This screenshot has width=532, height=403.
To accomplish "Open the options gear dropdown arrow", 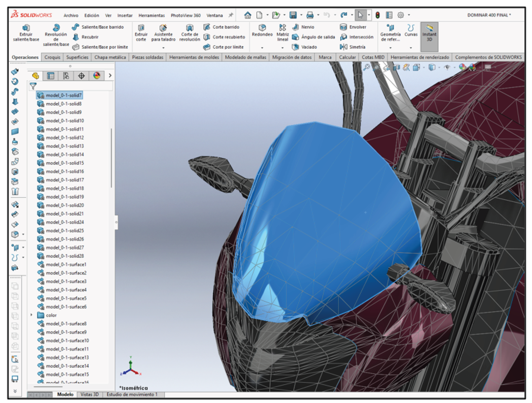I will tap(409, 15).
